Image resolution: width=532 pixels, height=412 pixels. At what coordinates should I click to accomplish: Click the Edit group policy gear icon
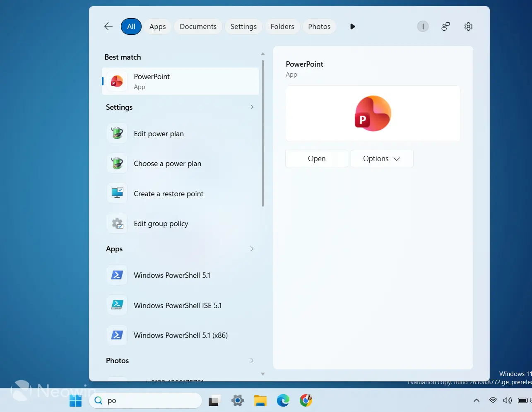pyautogui.click(x=117, y=223)
